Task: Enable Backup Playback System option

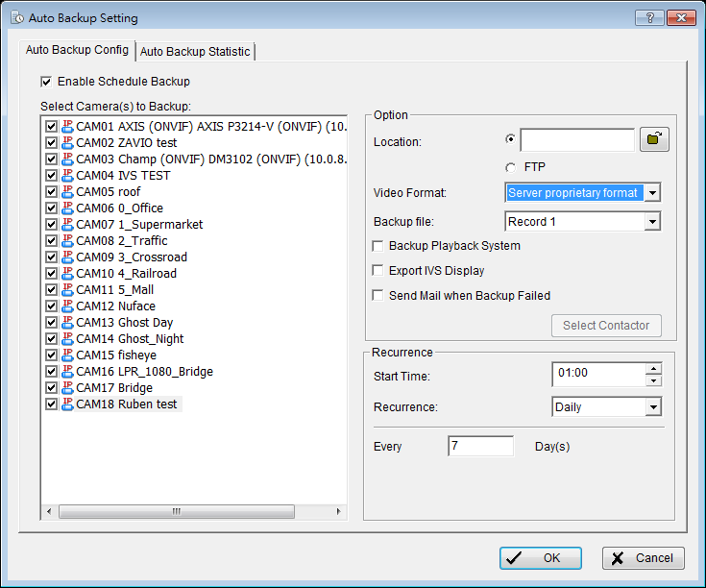Action: pyautogui.click(x=378, y=246)
